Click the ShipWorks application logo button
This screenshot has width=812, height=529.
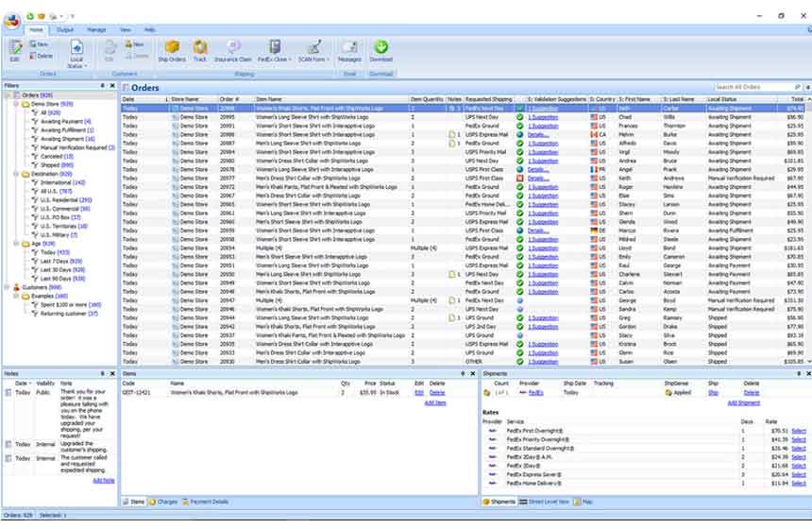pos(12,21)
